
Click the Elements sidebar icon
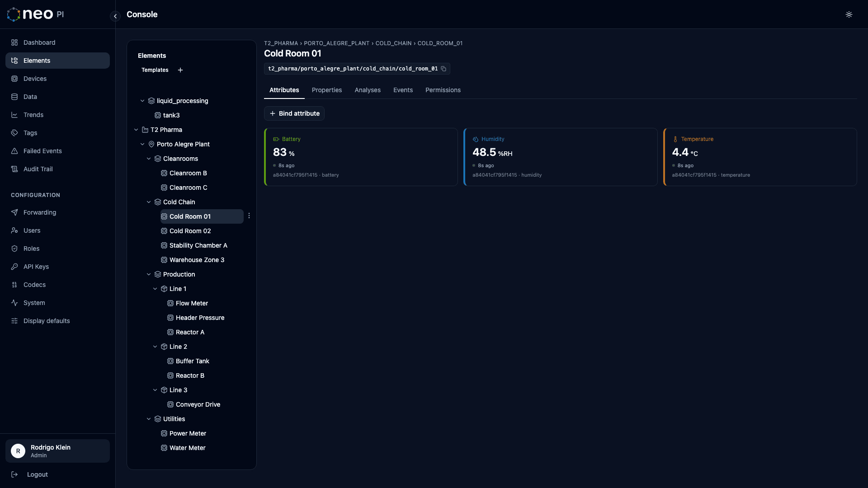click(14, 61)
